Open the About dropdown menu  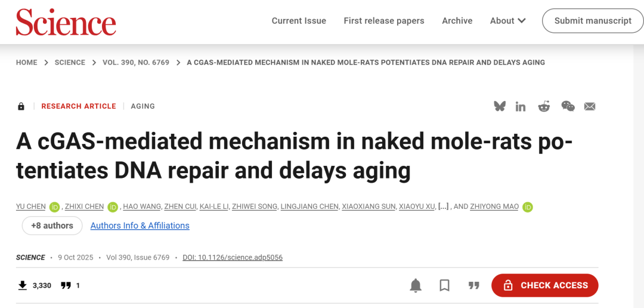pyautogui.click(x=507, y=21)
